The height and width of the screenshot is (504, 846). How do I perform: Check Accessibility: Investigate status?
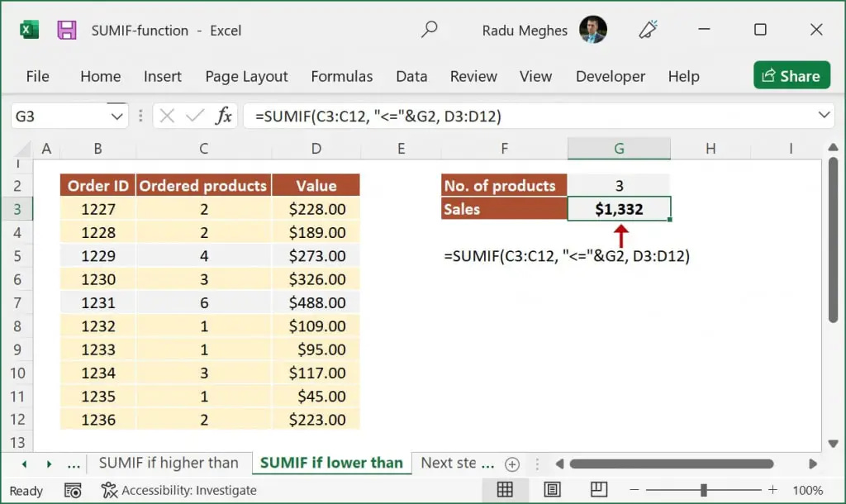(179, 490)
